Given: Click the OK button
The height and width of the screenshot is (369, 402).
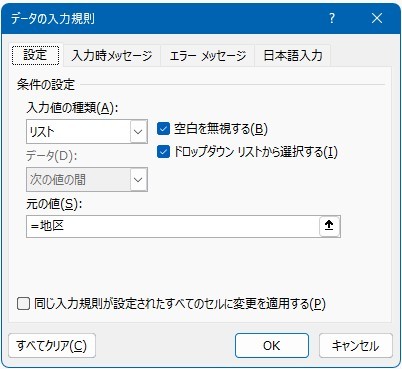Looking at the screenshot, I should (272, 346).
